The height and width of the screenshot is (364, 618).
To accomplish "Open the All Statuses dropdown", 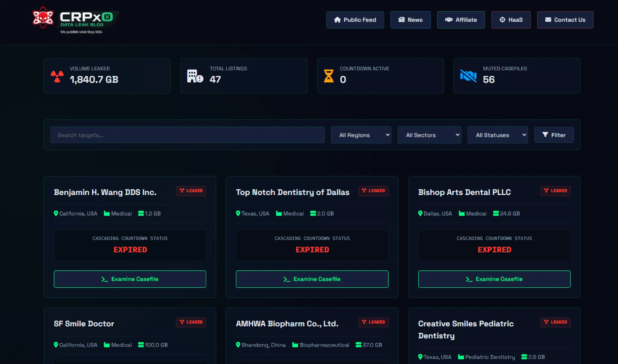I will click(498, 135).
